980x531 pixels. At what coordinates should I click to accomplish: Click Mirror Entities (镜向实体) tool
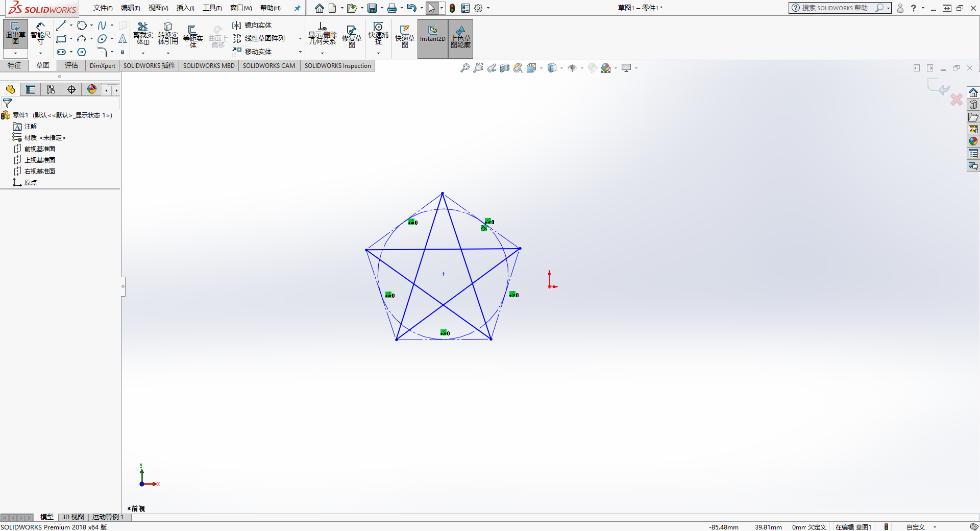[252, 26]
